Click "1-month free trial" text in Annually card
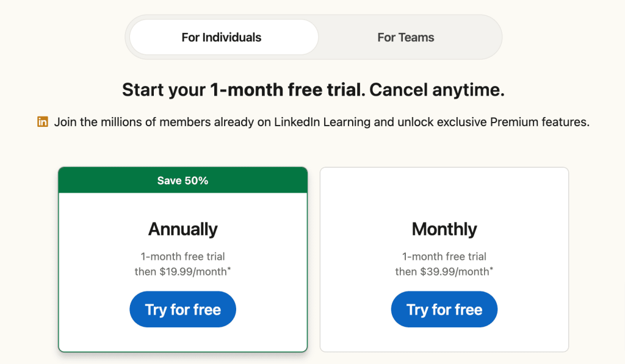Screen dimensions: 625x364 point(182,257)
